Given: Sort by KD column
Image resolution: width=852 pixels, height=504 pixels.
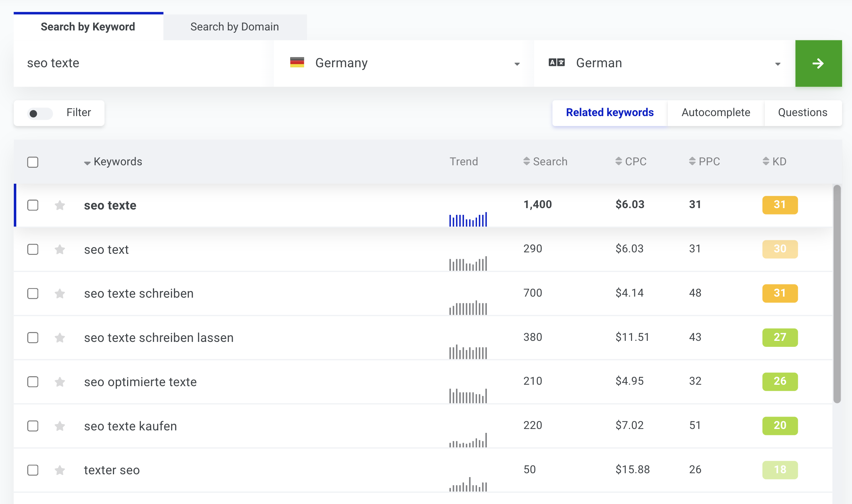Looking at the screenshot, I should pyautogui.click(x=774, y=161).
